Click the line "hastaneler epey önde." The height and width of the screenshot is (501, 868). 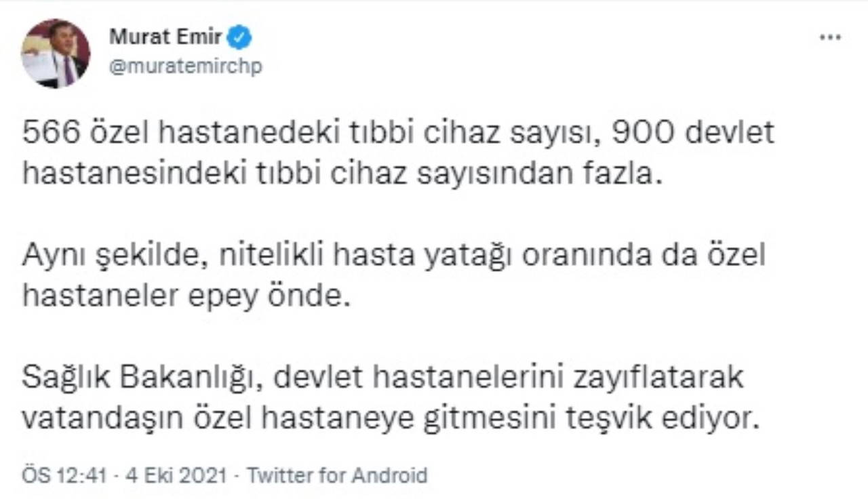point(186,297)
